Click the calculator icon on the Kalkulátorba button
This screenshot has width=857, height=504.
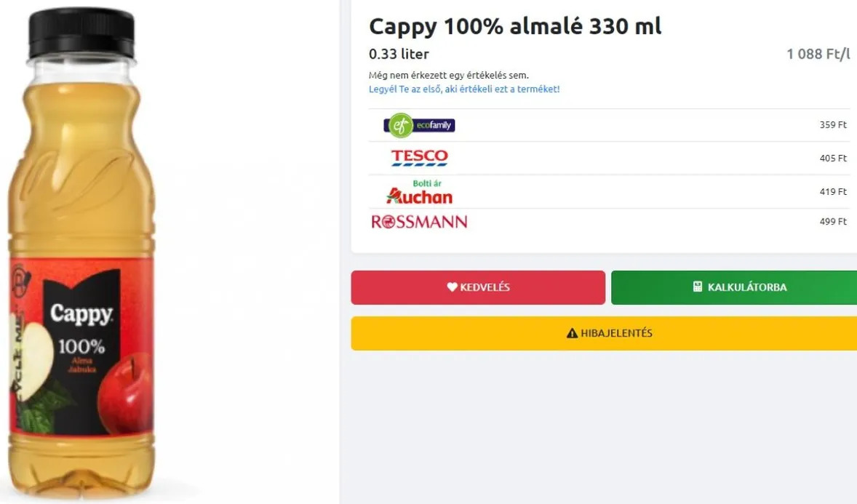coord(698,287)
